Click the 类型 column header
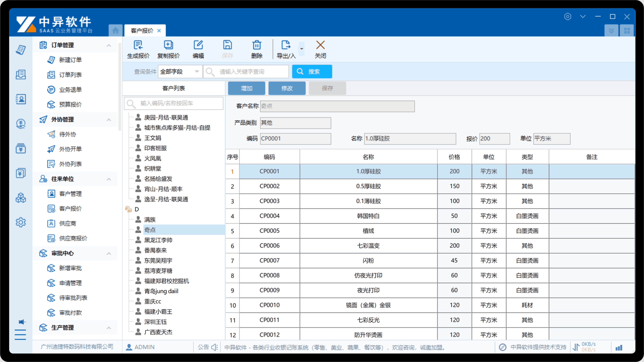Image resolution: width=644 pixels, height=362 pixels. coord(527,157)
